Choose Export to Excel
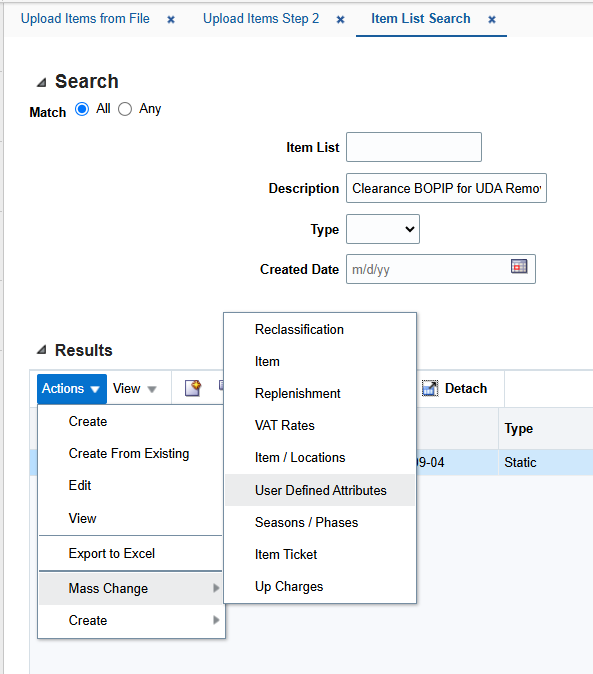The width and height of the screenshot is (593, 674). tap(131, 554)
